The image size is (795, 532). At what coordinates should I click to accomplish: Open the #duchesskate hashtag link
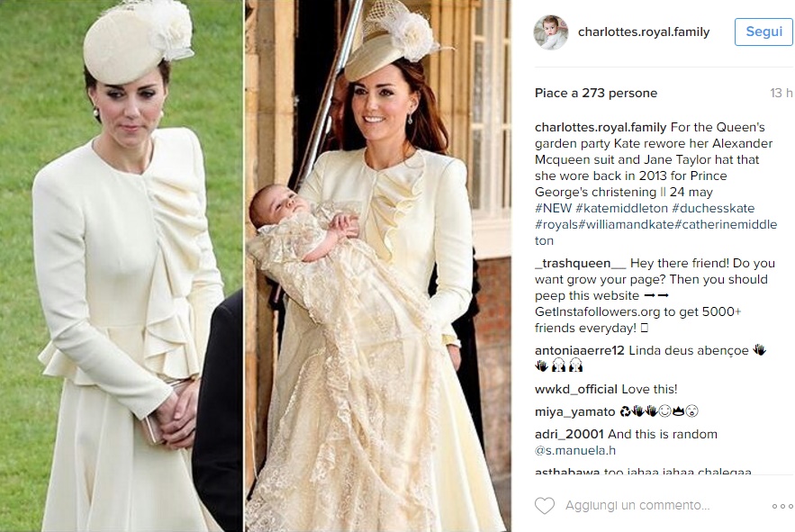713,209
